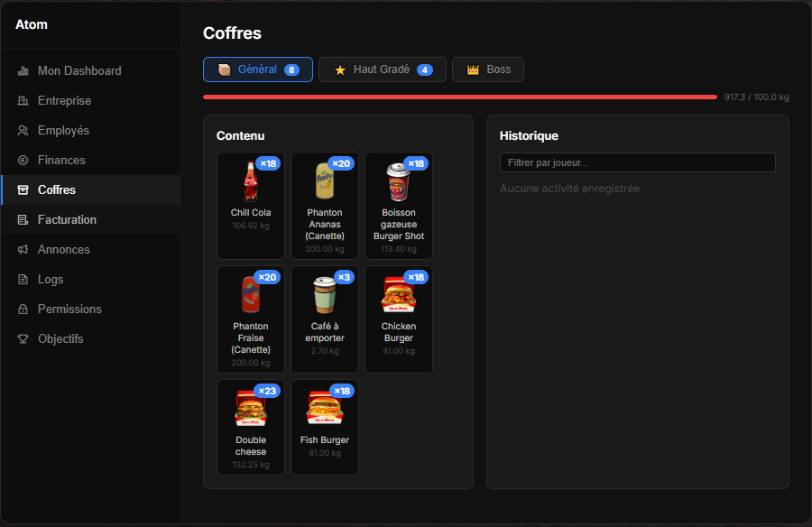Click the Finances euro icon
The height and width of the screenshot is (527, 812).
[x=23, y=161]
